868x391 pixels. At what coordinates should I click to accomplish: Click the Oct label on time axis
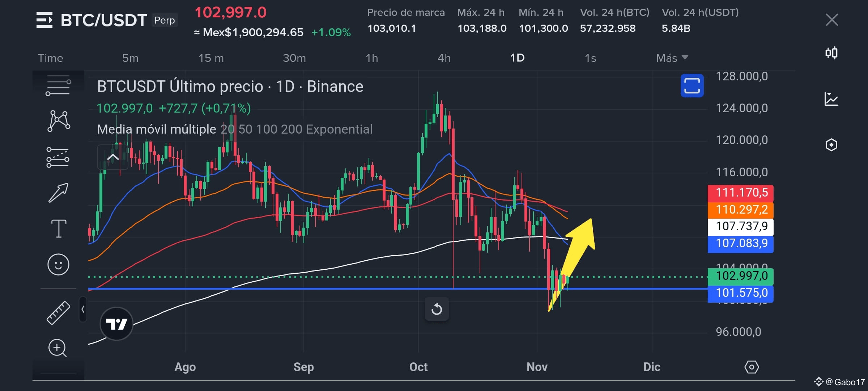tap(418, 367)
